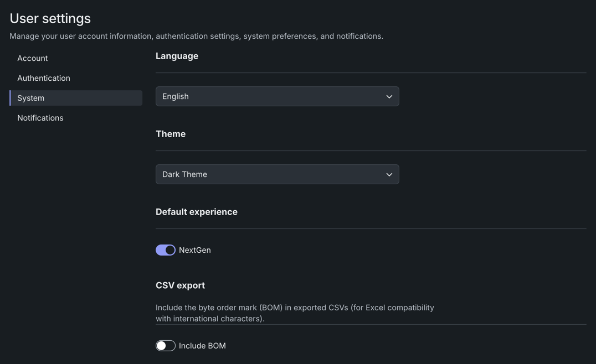Disable the NextGen experience toggle
This screenshot has height=364, width=596.
166,250
